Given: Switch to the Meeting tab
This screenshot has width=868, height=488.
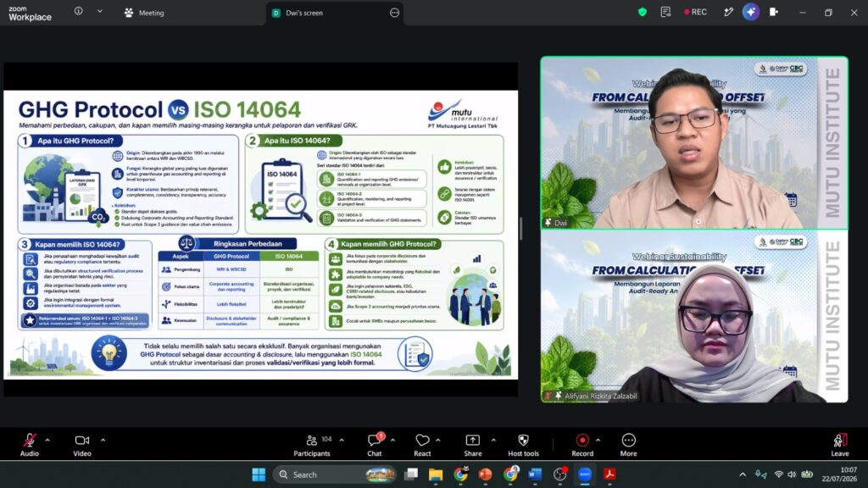Looking at the screenshot, I should [x=144, y=13].
